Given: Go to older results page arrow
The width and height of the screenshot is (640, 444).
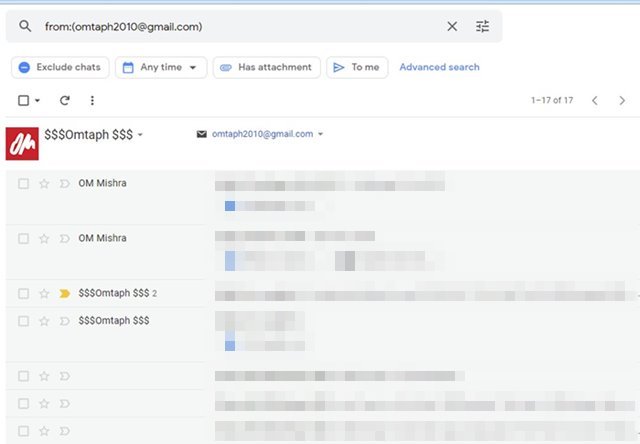Looking at the screenshot, I should 622,101.
